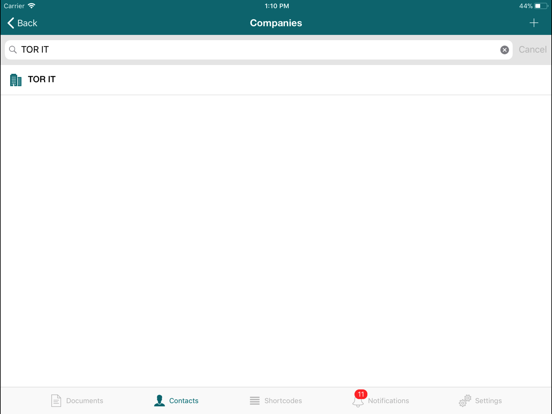Open the Notifications tab

[381, 400]
